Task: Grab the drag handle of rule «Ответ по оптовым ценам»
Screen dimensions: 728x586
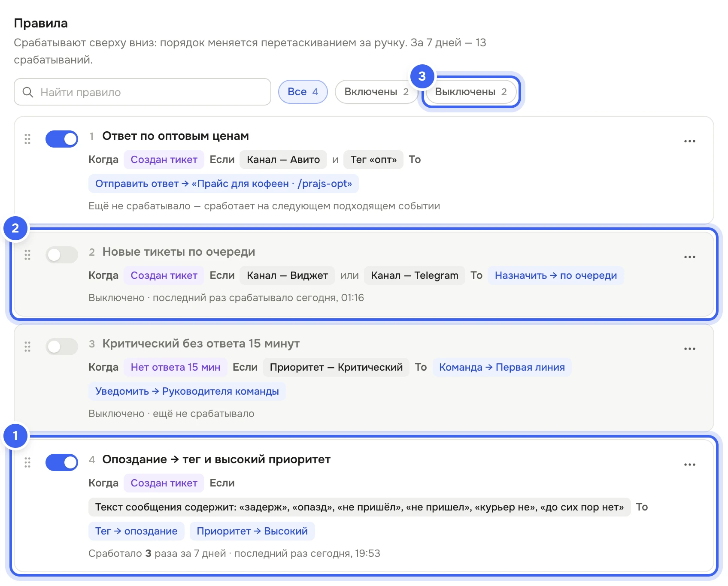Action: point(27,139)
